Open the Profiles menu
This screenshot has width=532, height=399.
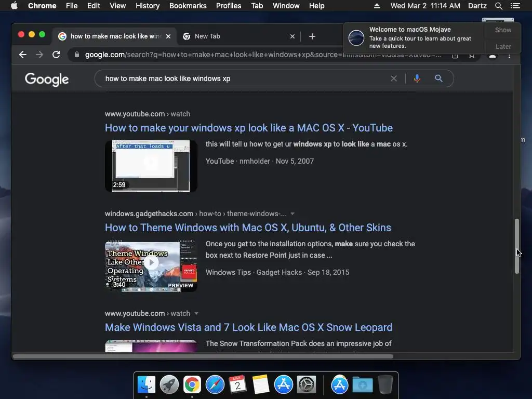click(x=229, y=6)
